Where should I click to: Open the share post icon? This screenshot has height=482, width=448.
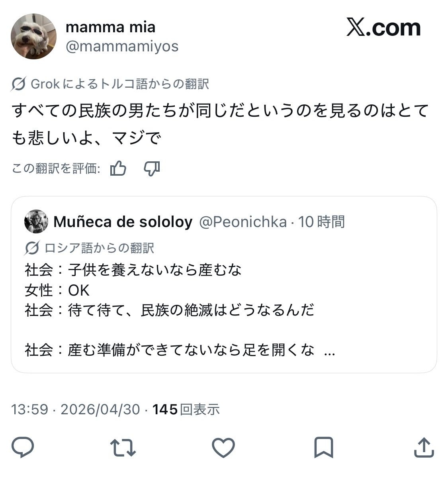click(424, 447)
